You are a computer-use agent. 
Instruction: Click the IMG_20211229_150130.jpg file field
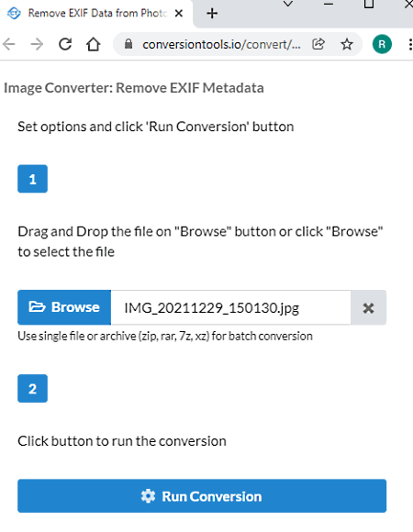[x=230, y=307]
